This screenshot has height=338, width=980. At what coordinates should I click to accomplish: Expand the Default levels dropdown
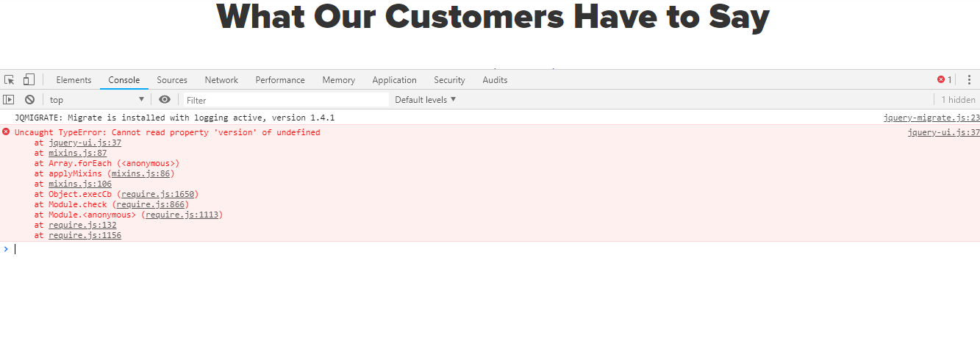(426, 99)
